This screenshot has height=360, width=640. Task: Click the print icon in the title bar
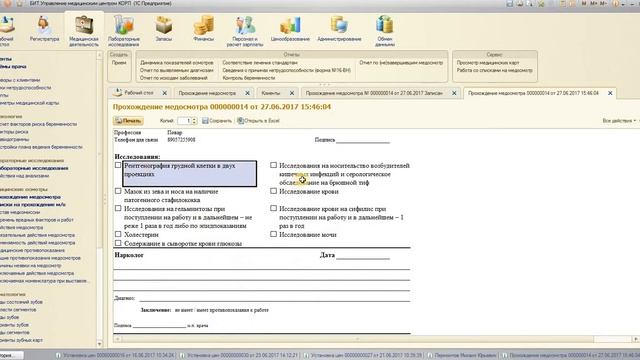[x=520, y=4]
